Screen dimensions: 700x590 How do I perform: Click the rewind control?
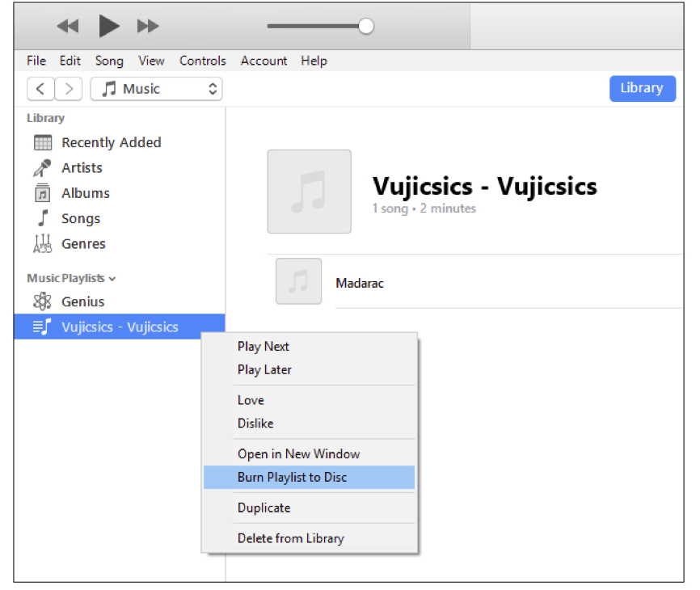pos(67,25)
